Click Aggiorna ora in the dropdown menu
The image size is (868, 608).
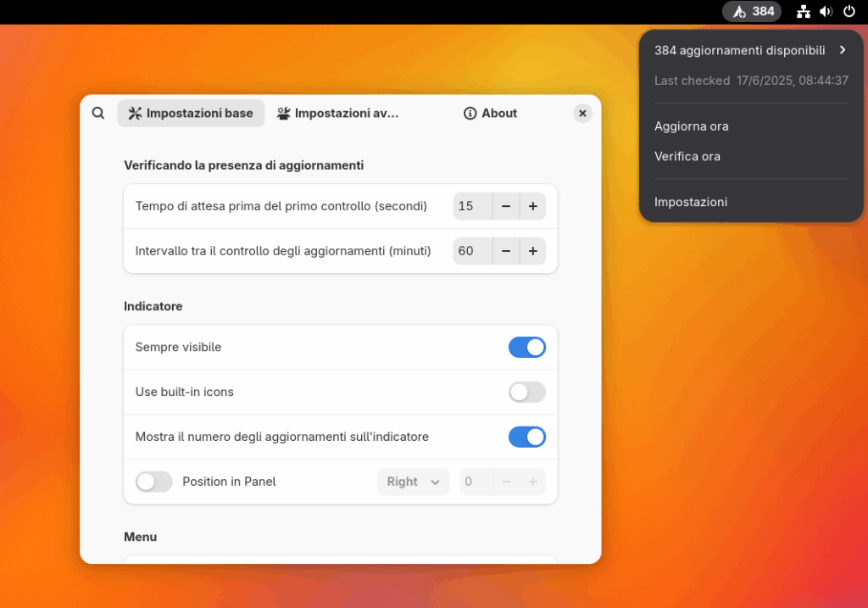pos(691,126)
